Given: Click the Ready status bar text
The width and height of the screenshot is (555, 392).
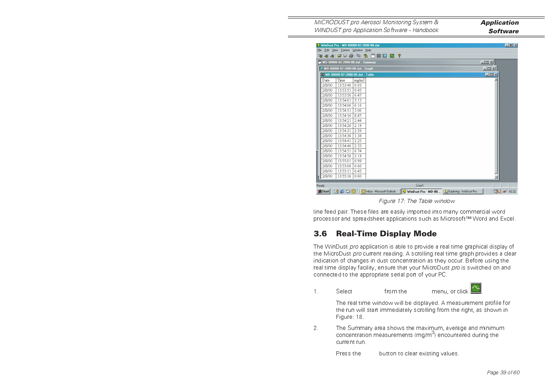Looking at the screenshot, I should click(x=320, y=186).
